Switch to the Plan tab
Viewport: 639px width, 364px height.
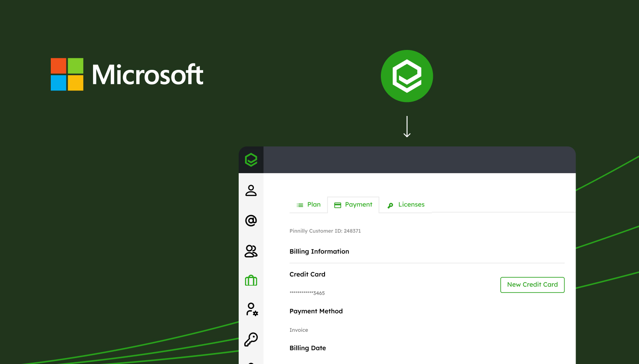(308, 205)
